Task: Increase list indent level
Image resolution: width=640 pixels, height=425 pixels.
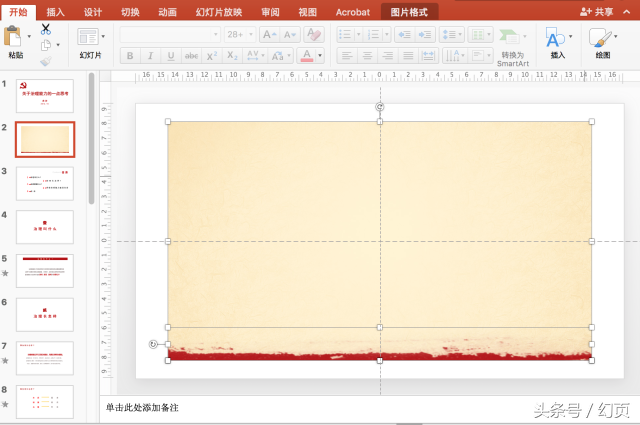Action: coord(425,35)
